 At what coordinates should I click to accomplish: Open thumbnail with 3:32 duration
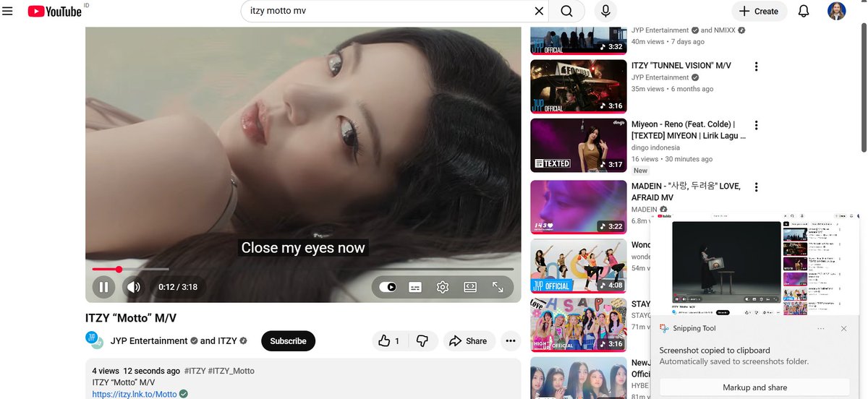pyautogui.click(x=579, y=40)
